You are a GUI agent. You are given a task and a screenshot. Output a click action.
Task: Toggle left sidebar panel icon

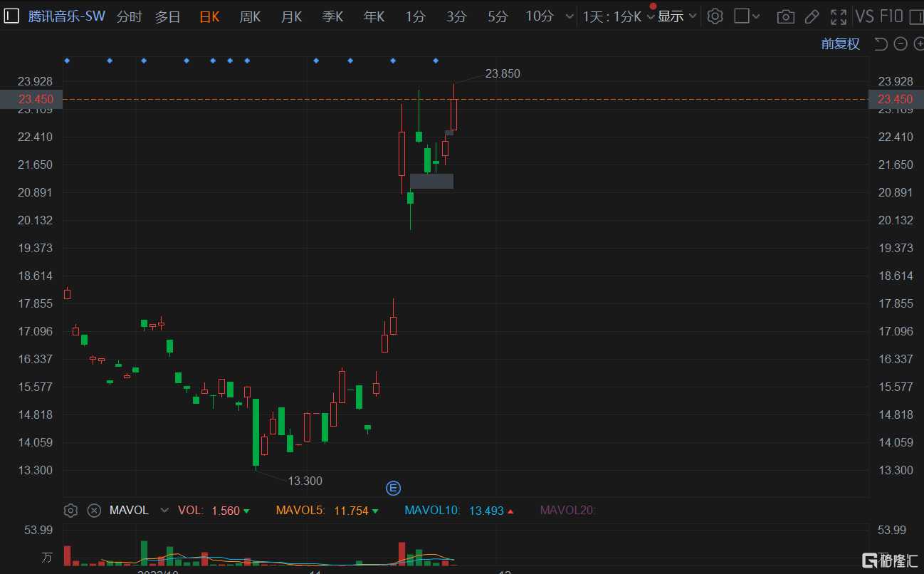tap(11, 16)
